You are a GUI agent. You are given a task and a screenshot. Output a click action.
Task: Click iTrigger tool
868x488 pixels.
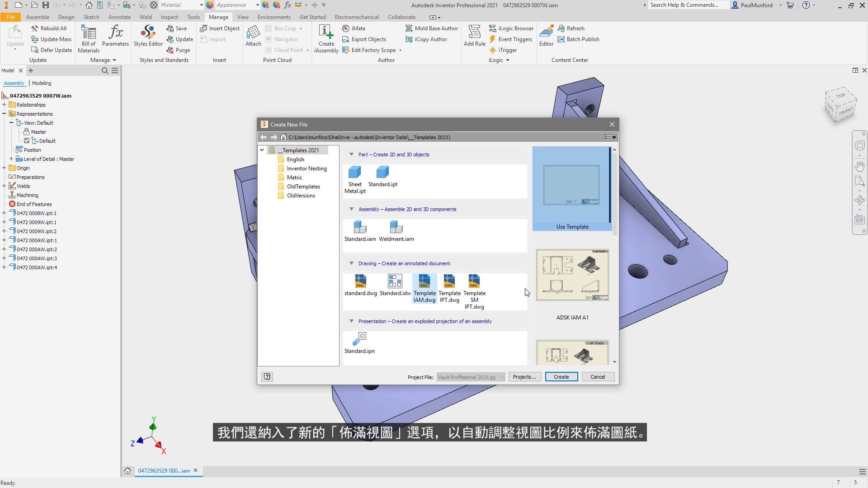pos(503,50)
